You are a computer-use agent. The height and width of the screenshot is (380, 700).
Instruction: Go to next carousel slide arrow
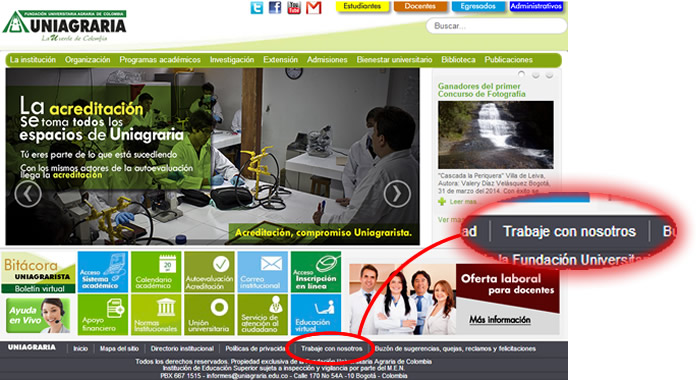tap(397, 194)
